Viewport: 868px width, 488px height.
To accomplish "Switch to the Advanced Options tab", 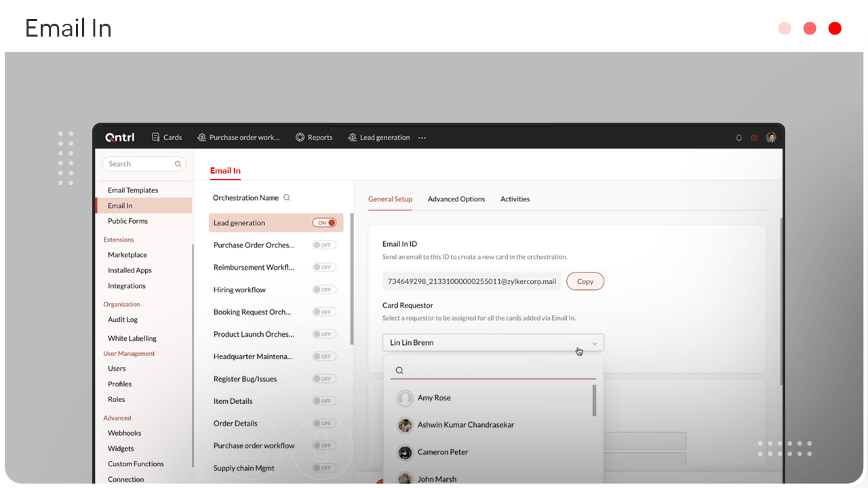I will (x=456, y=199).
